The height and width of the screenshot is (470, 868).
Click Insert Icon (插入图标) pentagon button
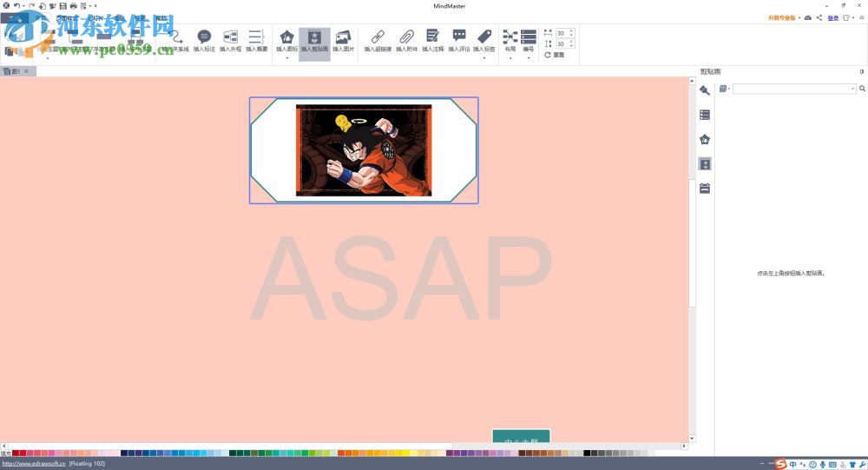[x=286, y=39]
